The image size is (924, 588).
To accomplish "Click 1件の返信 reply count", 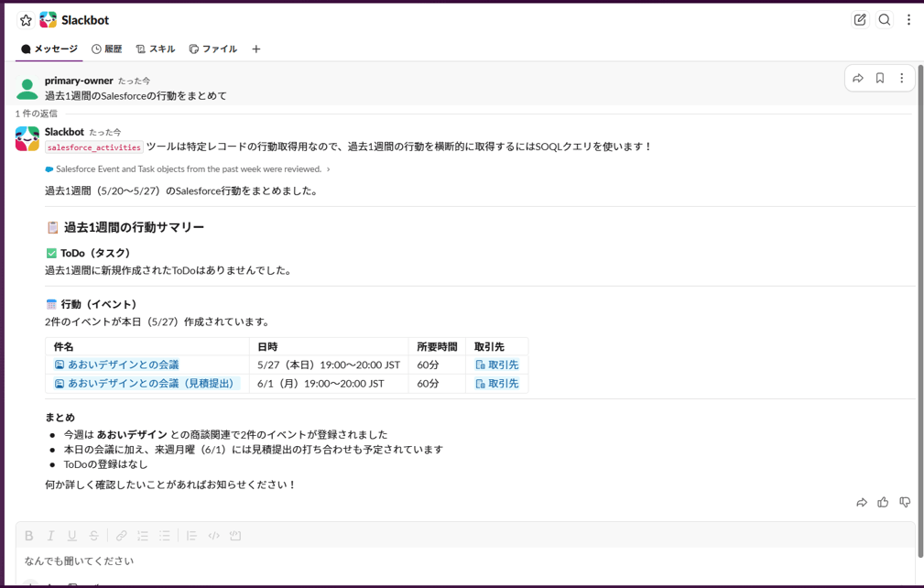I will (36, 114).
